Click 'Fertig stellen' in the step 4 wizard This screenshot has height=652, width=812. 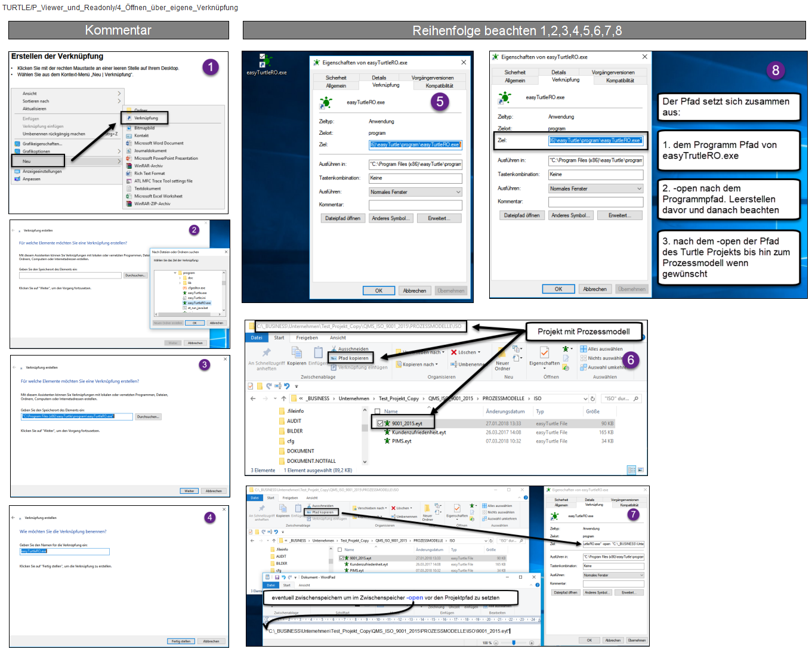(x=181, y=641)
